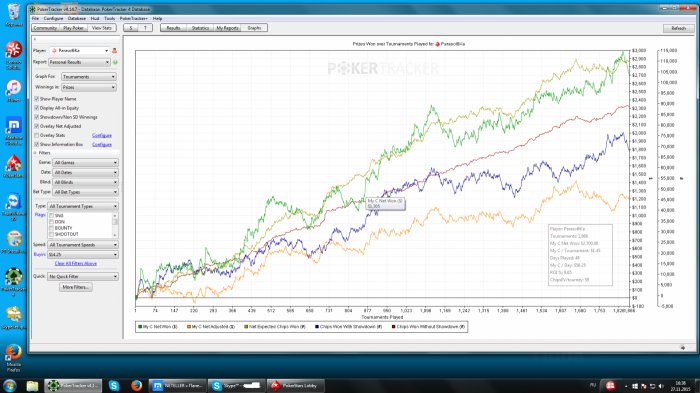Screen dimensions: 700x393
Task: Click the Windows Start orb
Action: pos(10,385)
